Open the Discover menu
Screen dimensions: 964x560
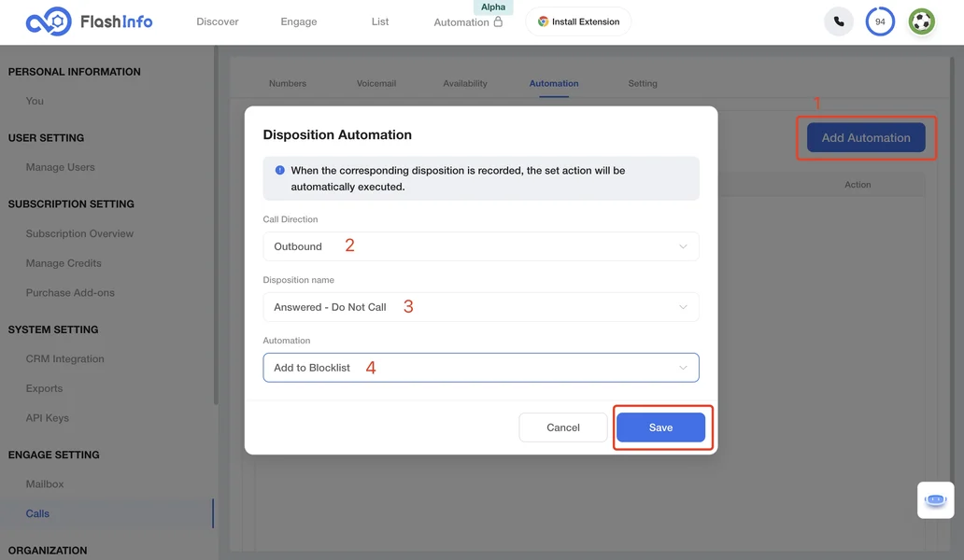tap(217, 21)
